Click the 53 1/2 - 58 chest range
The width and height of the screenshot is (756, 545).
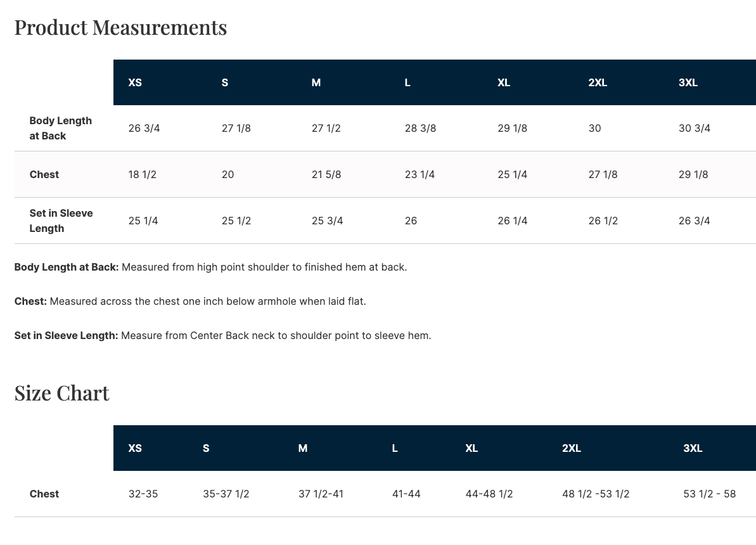pos(709,494)
